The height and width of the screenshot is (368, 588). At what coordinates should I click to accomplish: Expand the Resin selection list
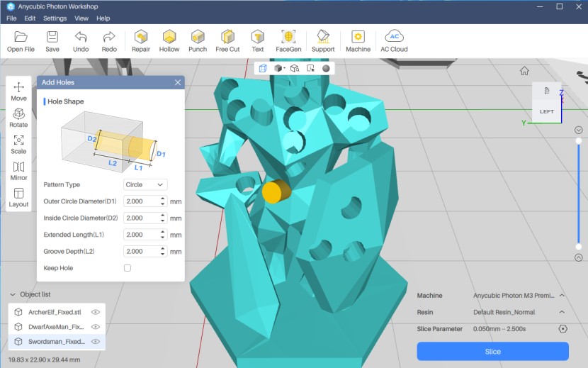(562, 312)
